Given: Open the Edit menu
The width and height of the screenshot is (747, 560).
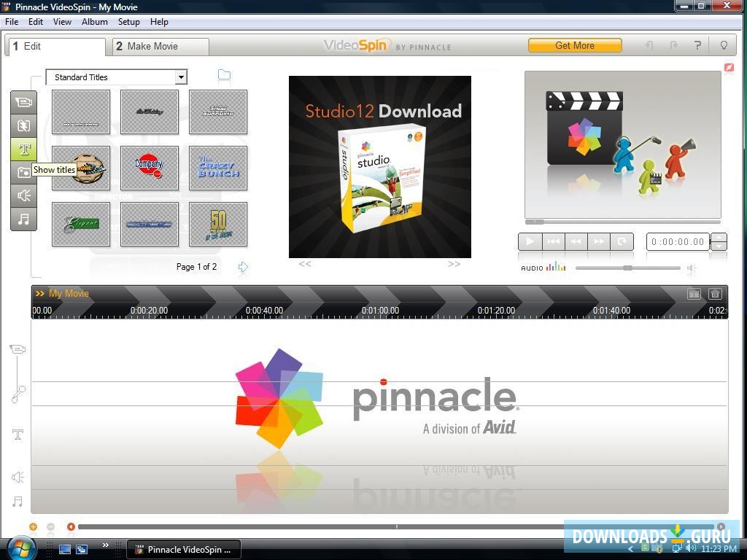Looking at the screenshot, I should pos(36,22).
